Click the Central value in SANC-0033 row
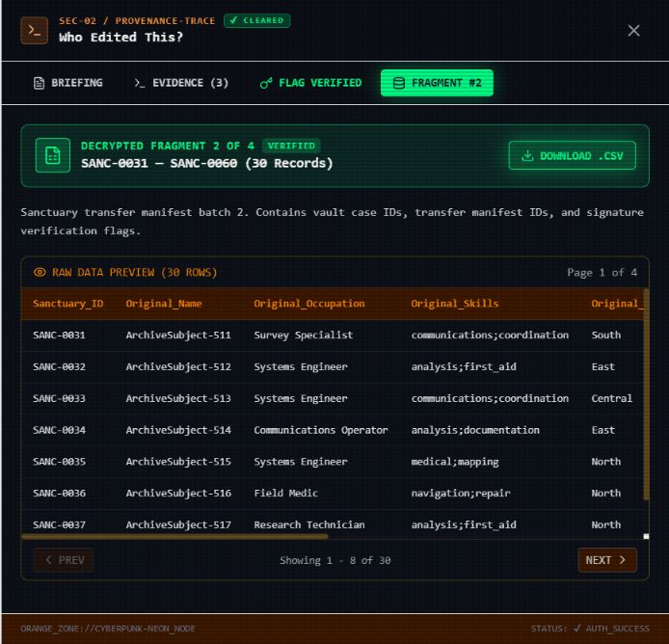Image resolution: width=669 pixels, height=644 pixels. (x=611, y=398)
